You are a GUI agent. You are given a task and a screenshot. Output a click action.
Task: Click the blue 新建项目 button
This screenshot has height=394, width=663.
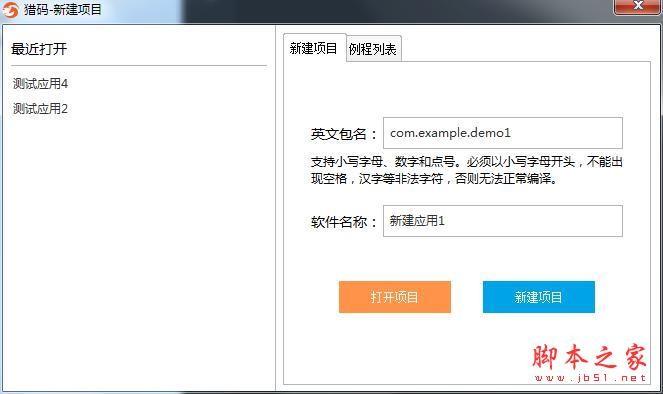point(539,297)
